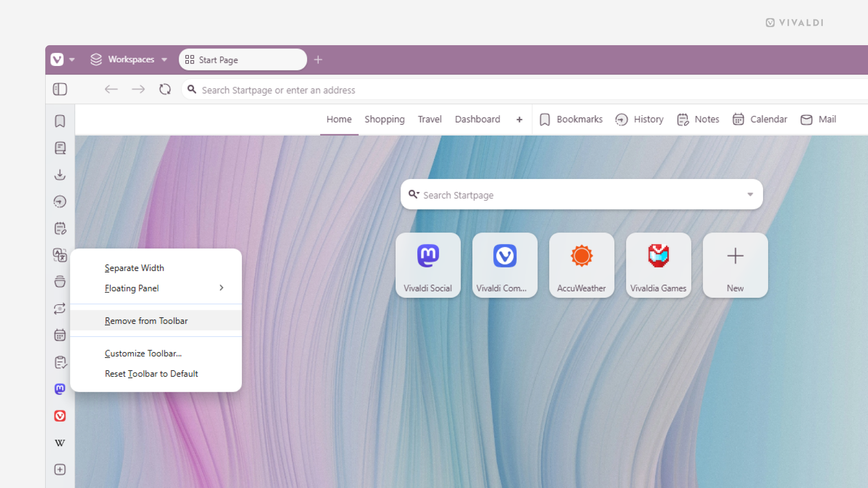Select Remove from Toolbar option
Viewport: 868px width, 488px height.
[146, 320]
